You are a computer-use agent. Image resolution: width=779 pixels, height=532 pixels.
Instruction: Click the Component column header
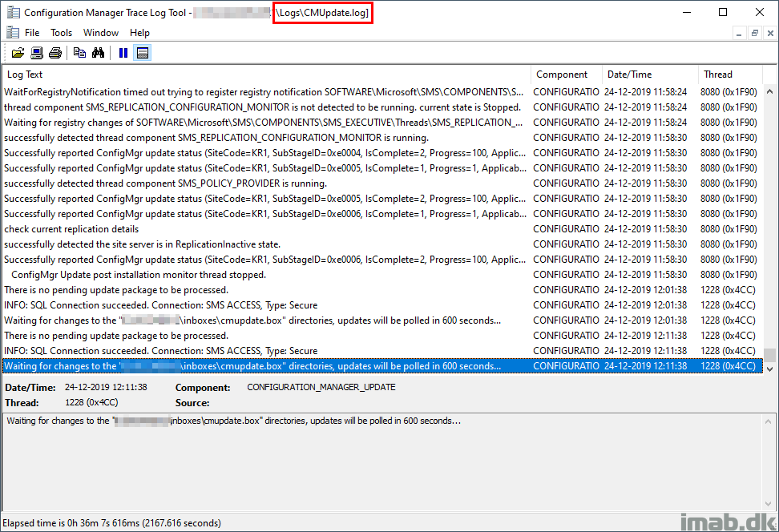pyautogui.click(x=567, y=75)
